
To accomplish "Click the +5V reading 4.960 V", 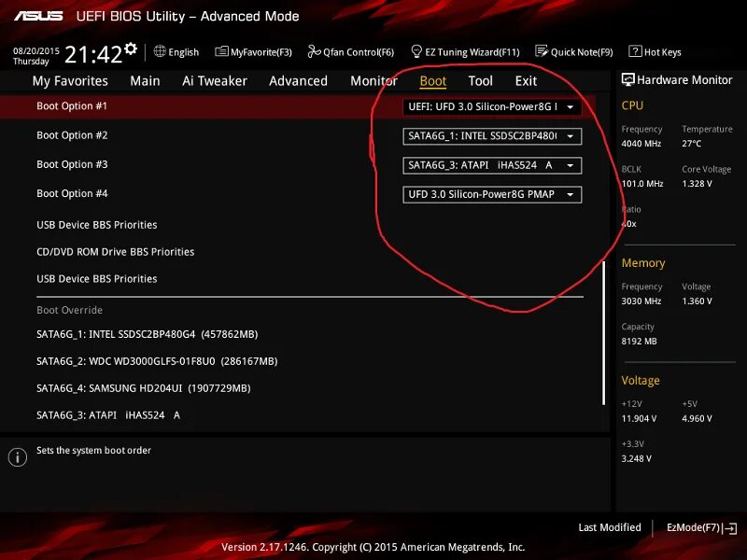I will tap(697, 418).
